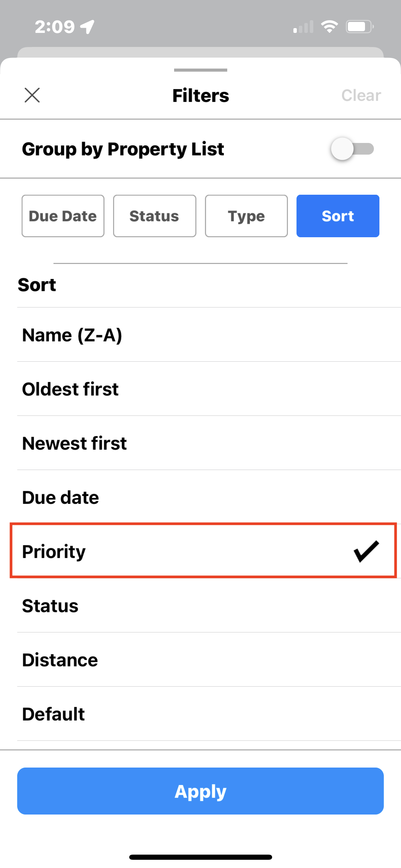
Task: Tap the battery status icon
Action: (x=359, y=26)
